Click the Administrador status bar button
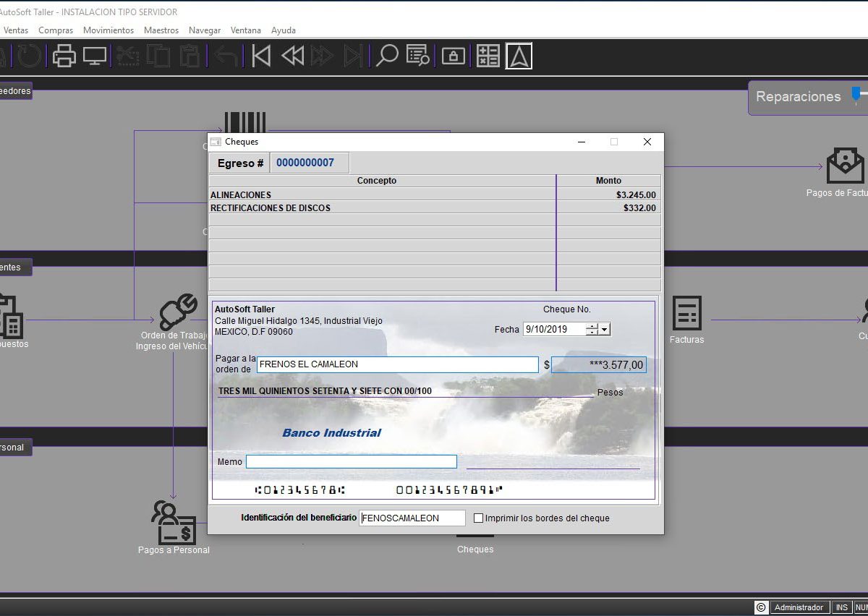This screenshot has height=616, width=868. point(799,607)
